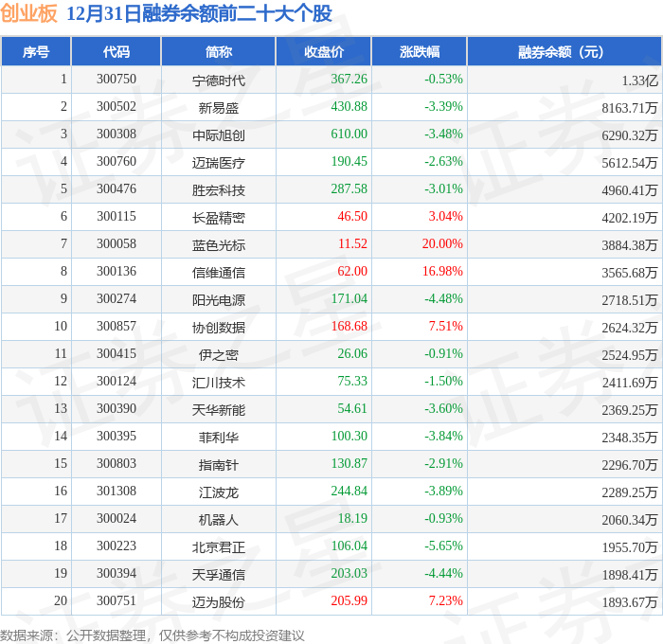Viewport: 663px width, 644px height.
Task: Click the change value -3.89%
Action: pos(443,492)
